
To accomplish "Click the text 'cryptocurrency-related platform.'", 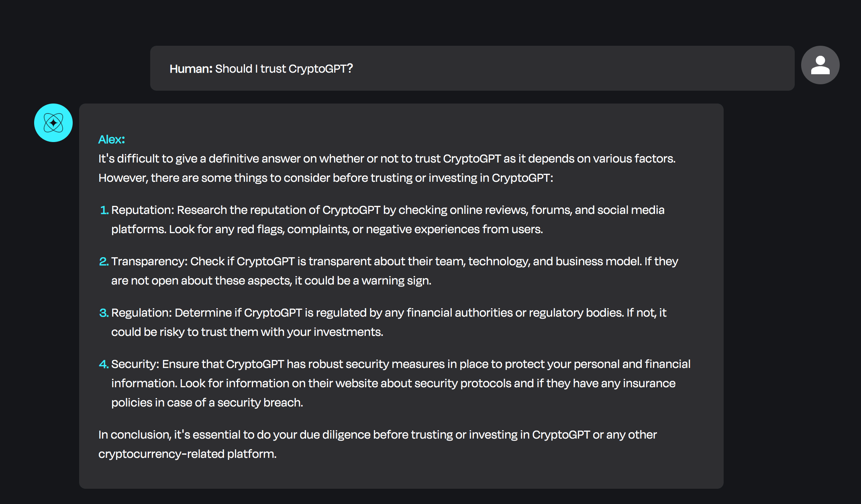I will [x=188, y=454].
